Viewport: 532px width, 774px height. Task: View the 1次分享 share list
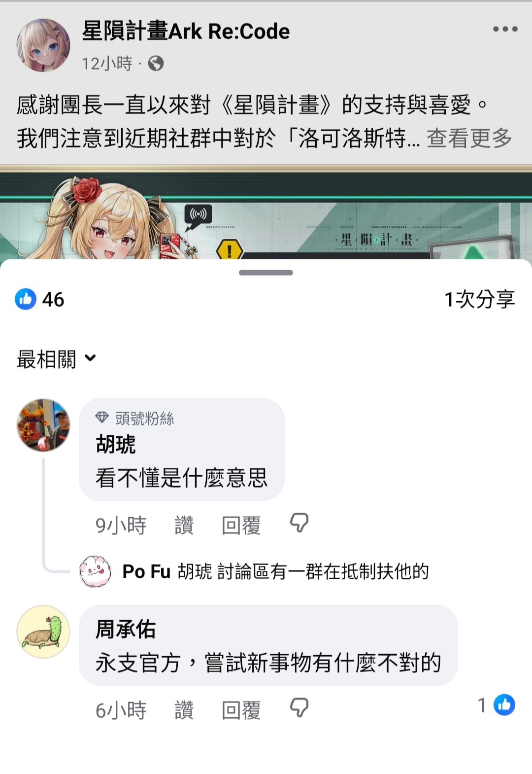tap(480, 299)
